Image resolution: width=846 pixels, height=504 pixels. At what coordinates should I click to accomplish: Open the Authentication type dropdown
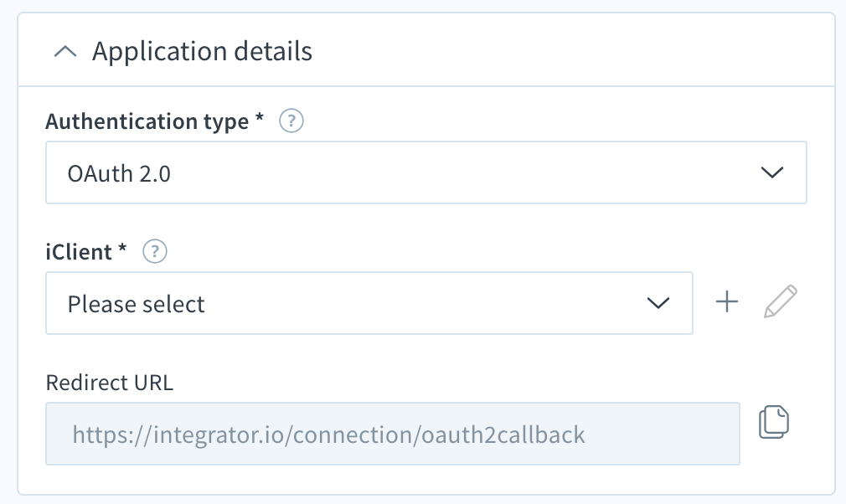pyautogui.click(x=426, y=172)
